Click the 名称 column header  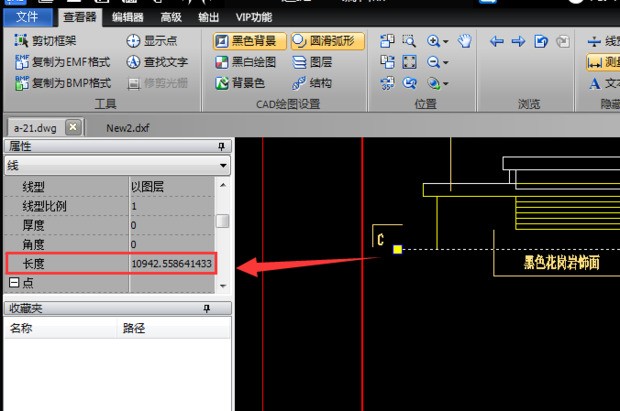pos(60,328)
